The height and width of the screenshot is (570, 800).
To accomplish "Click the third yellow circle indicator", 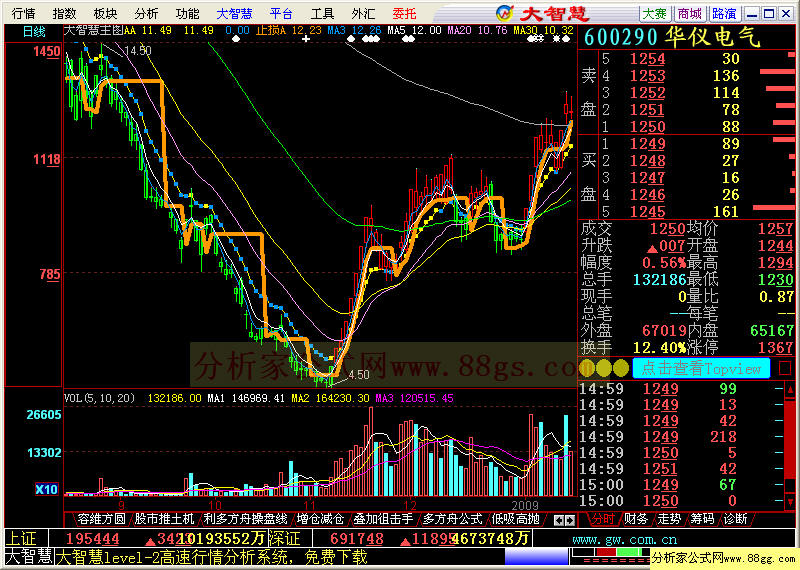I will [621, 368].
